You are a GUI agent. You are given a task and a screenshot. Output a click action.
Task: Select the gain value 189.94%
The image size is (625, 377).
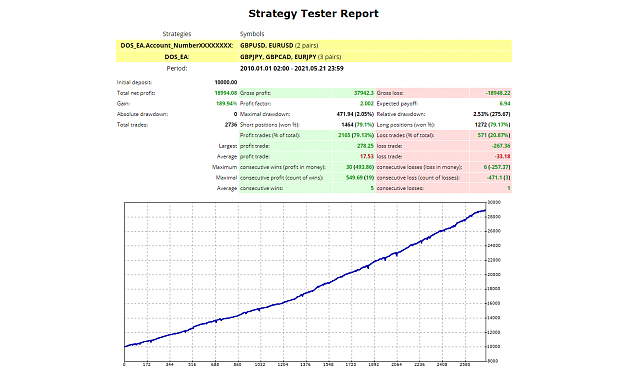click(226, 104)
